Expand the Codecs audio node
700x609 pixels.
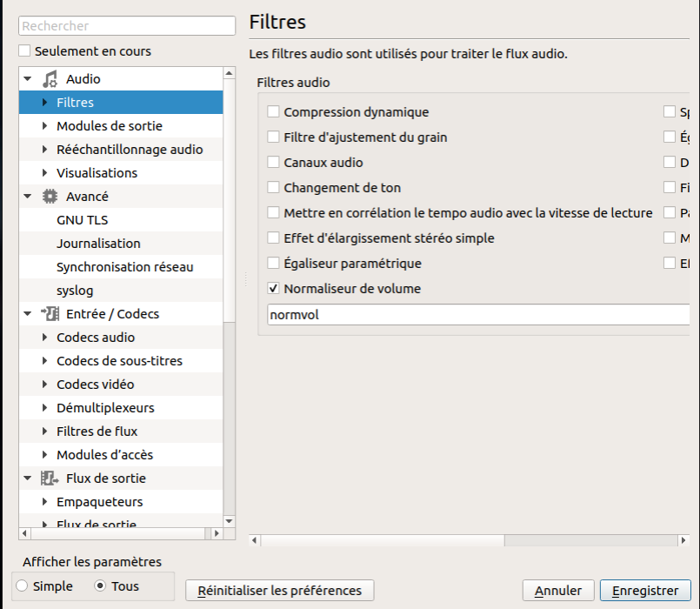click(44, 338)
